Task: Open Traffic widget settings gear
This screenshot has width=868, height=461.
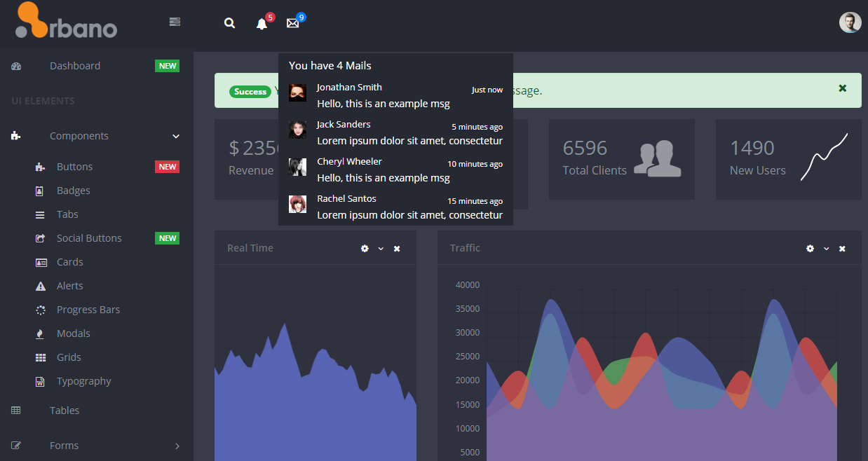Action: [810, 249]
